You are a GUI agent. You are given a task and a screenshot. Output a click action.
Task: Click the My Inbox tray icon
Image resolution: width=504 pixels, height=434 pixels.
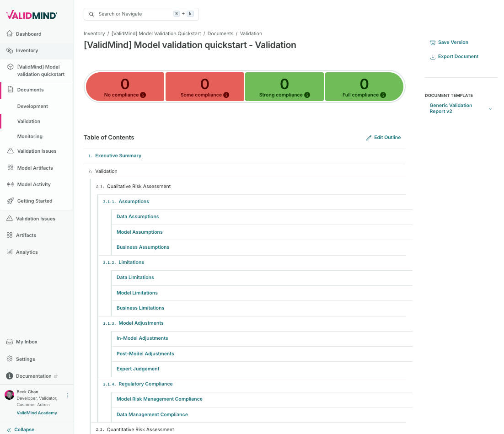click(10, 342)
